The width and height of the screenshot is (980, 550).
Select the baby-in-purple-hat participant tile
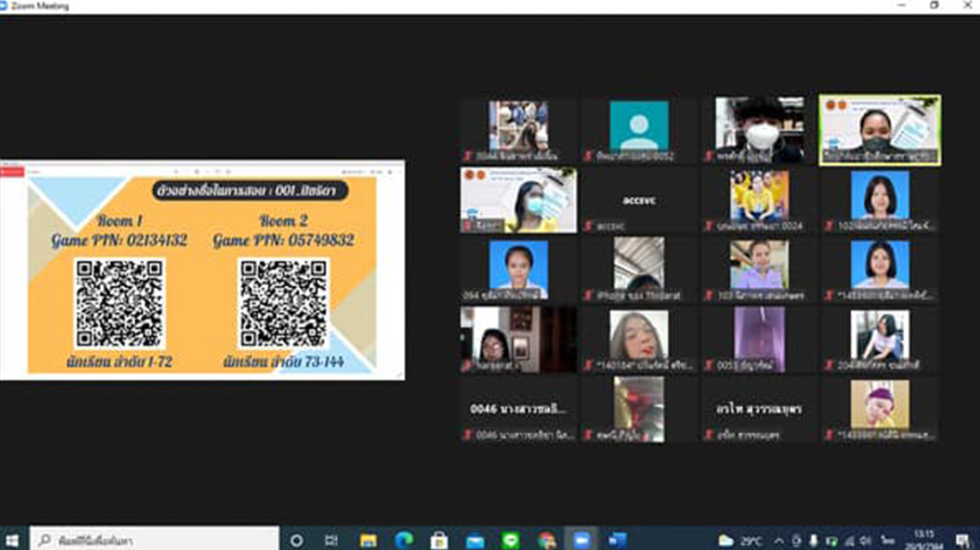(879, 409)
